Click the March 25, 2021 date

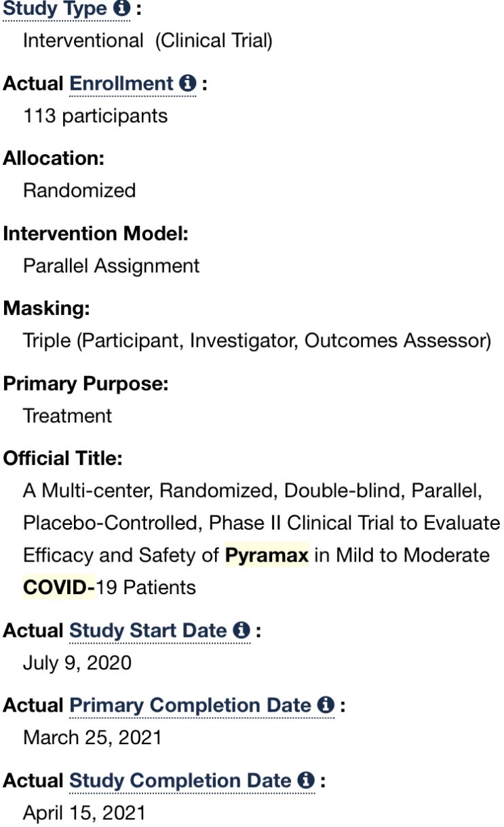point(92,737)
